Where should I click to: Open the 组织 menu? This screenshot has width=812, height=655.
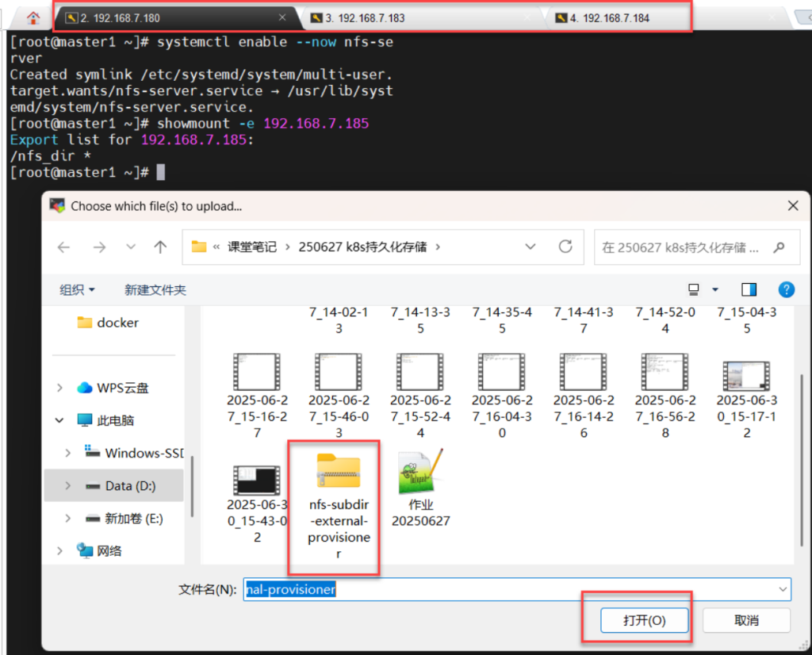(78, 290)
